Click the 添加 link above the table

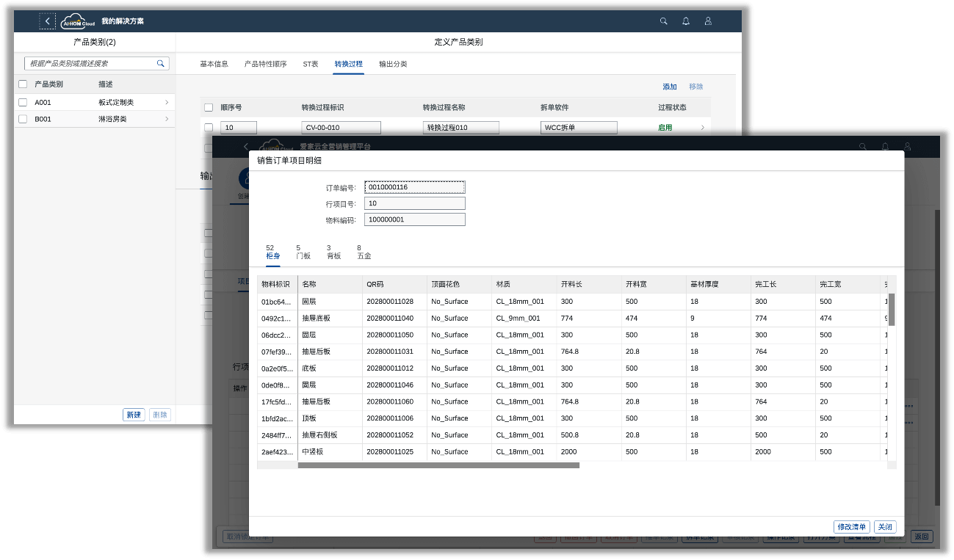coord(670,87)
